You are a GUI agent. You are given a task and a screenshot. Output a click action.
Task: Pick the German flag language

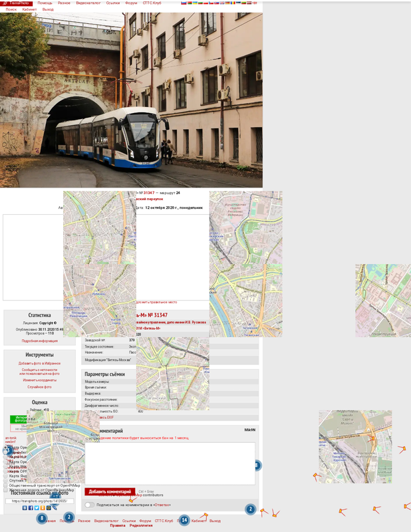pyautogui.click(x=227, y=3)
